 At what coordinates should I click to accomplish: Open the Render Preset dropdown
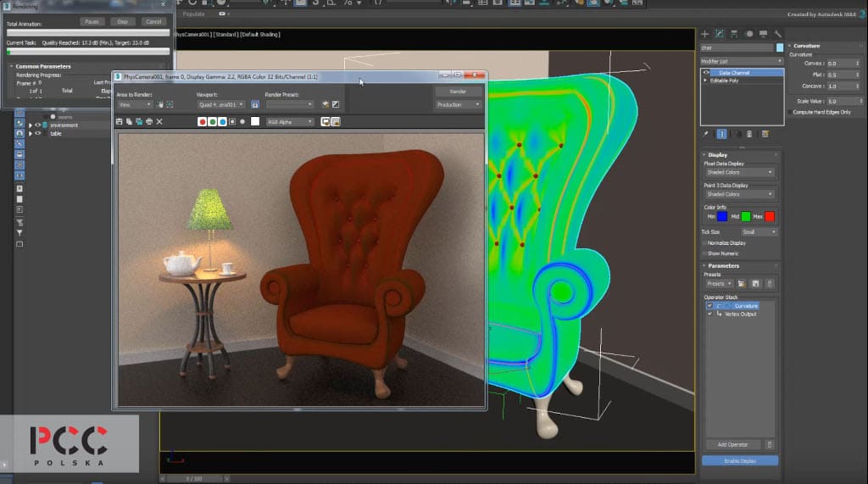click(290, 104)
